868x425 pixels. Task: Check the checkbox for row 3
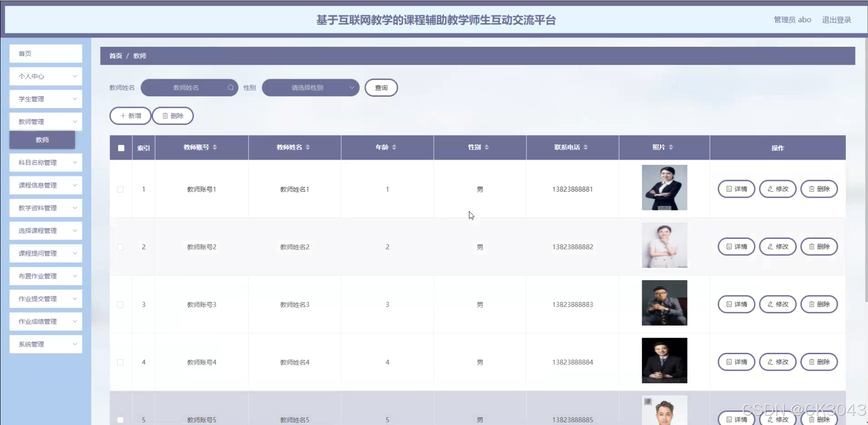point(120,305)
